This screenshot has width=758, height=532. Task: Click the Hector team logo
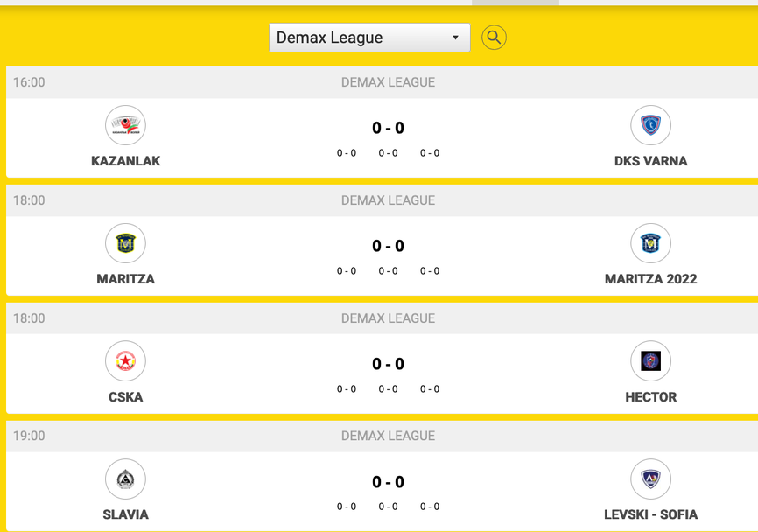pyautogui.click(x=650, y=361)
